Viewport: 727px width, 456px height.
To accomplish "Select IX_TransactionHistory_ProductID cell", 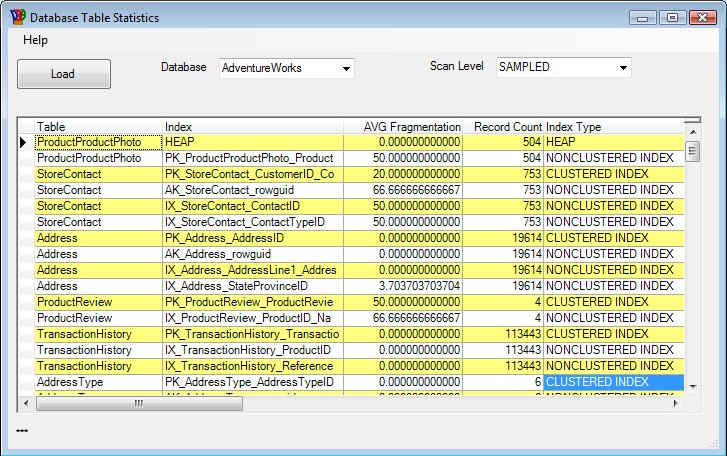I will point(253,350).
